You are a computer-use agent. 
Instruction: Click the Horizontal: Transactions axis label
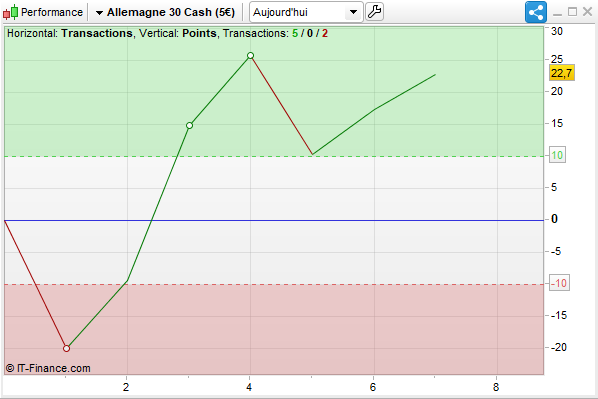pyautogui.click(x=70, y=34)
